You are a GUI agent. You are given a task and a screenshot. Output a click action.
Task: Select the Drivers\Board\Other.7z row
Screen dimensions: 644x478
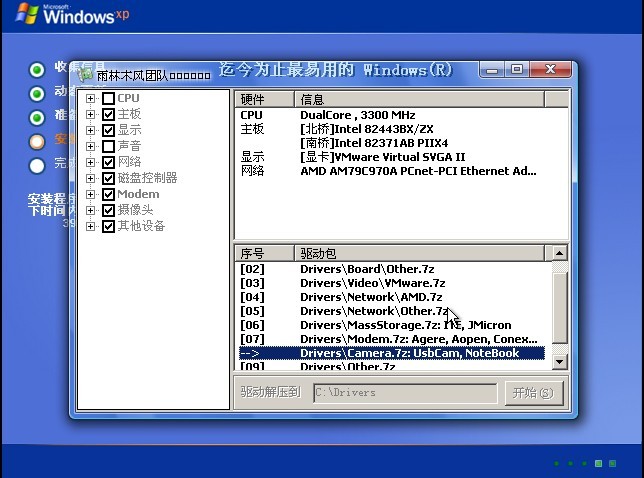coord(392,269)
